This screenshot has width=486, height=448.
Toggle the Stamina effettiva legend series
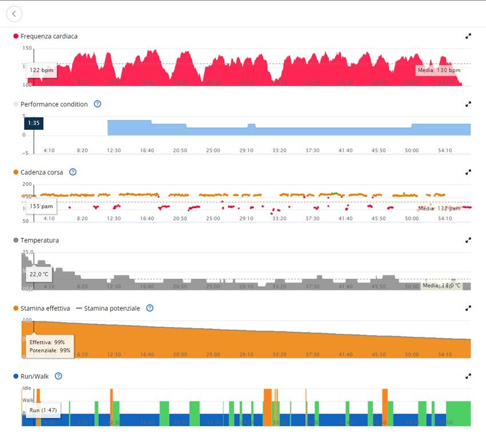point(45,308)
